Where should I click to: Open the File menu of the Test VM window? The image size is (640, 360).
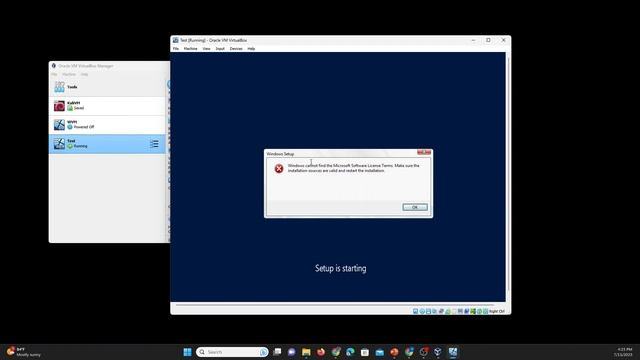pos(176,49)
